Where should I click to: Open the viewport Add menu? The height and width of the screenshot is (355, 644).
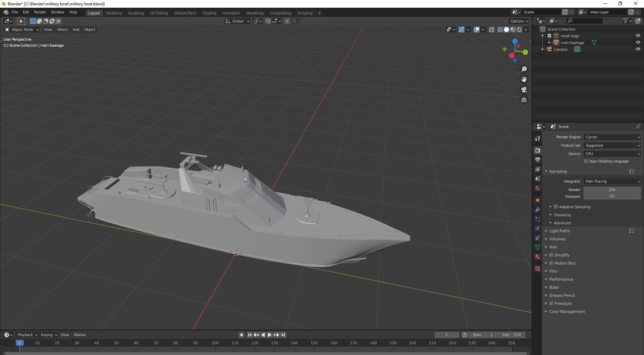coord(76,30)
